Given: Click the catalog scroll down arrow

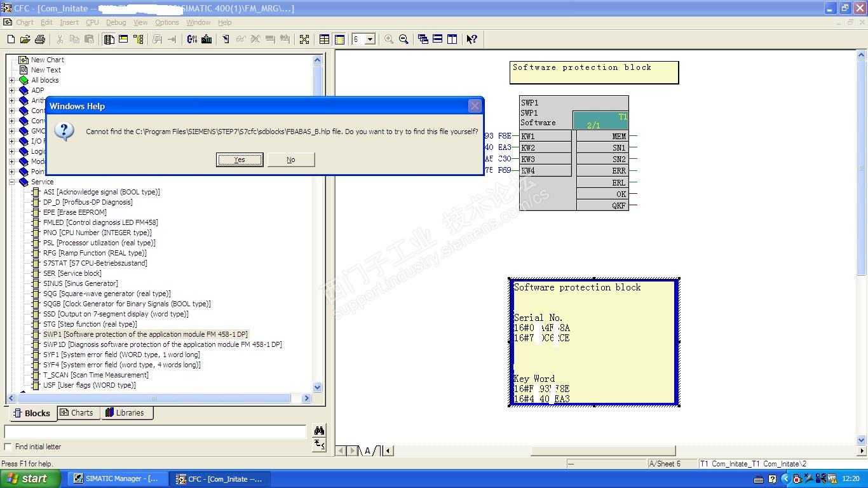Looking at the screenshot, I should pyautogui.click(x=318, y=387).
